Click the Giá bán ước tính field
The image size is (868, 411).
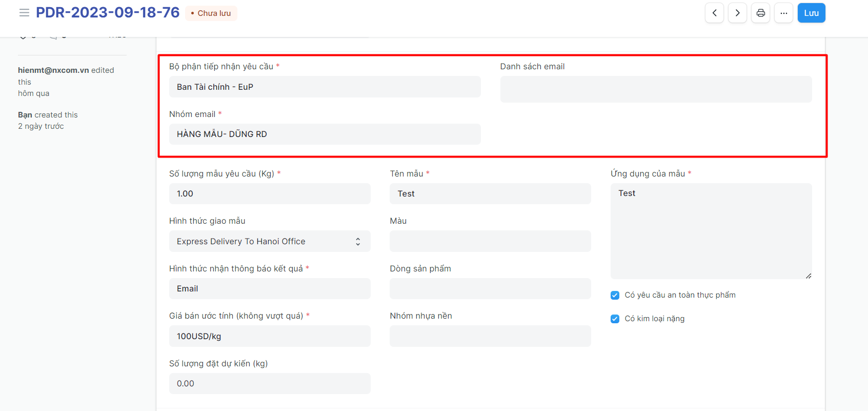click(x=269, y=336)
